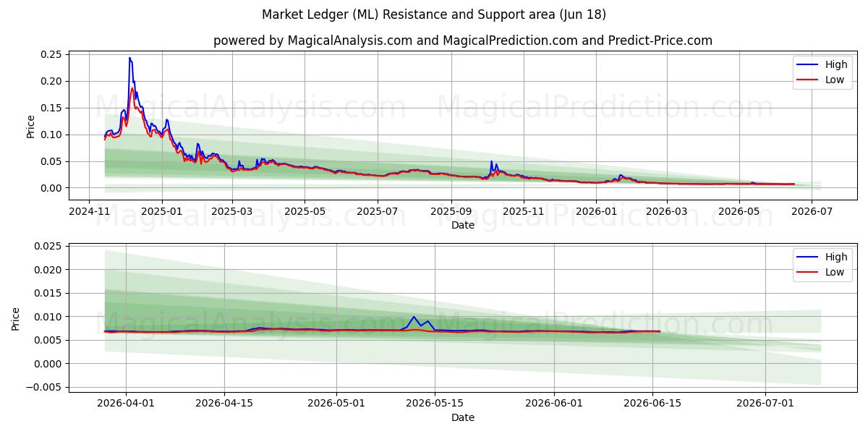Click the 2026-07 date tick label

coord(811,211)
